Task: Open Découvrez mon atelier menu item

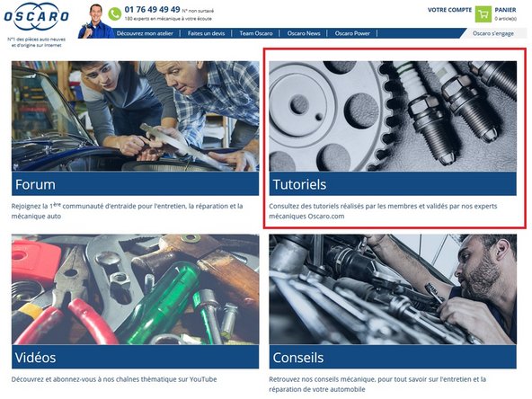Action: pyautogui.click(x=145, y=33)
